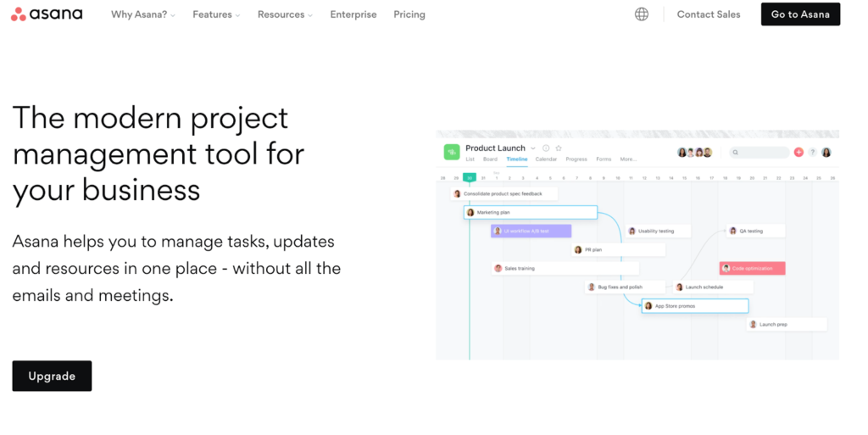The height and width of the screenshot is (435, 868).
Task: Open the Forms tab
Action: pos(604,159)
